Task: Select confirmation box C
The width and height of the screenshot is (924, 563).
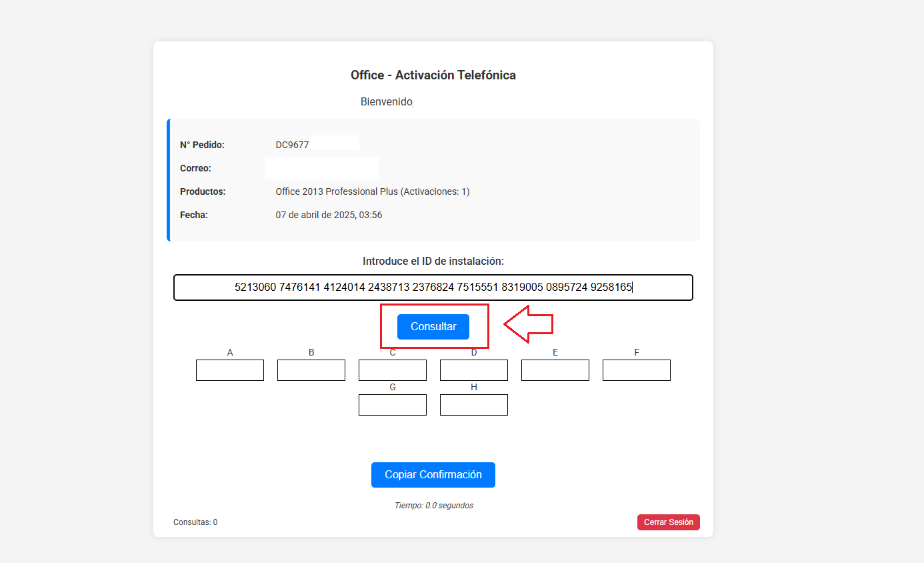Action: (x=393, y=370)
